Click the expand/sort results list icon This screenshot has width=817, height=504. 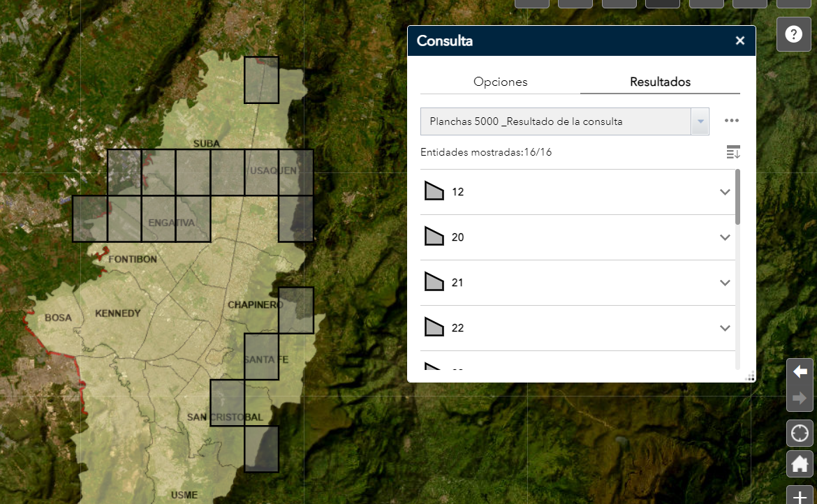point(733,152)
